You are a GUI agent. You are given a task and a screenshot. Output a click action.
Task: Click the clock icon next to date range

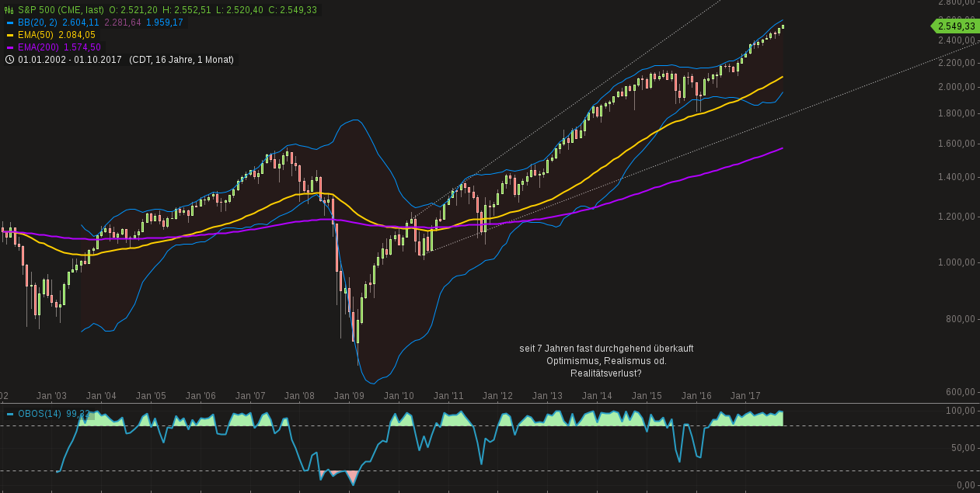point(10,60)
